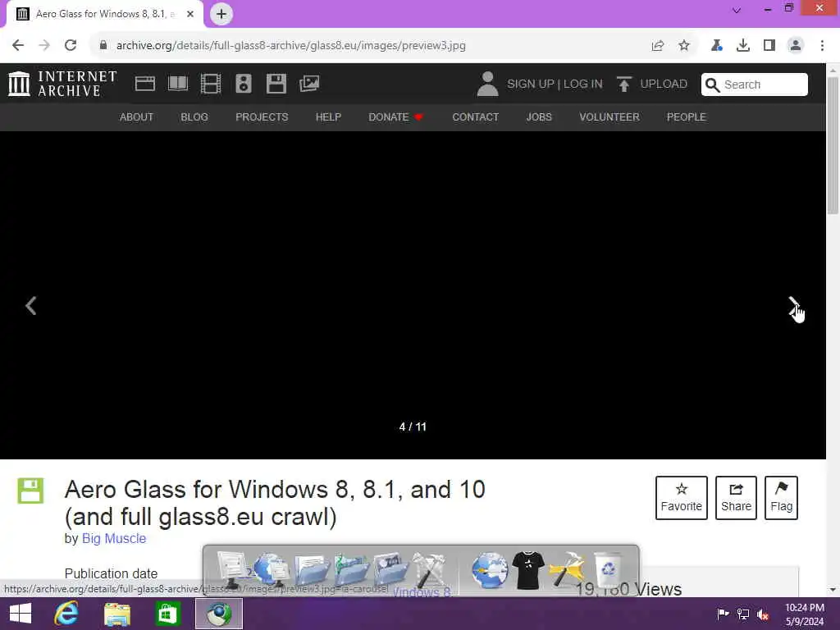
Task: Click the Share button
Action: coord(736,498)
